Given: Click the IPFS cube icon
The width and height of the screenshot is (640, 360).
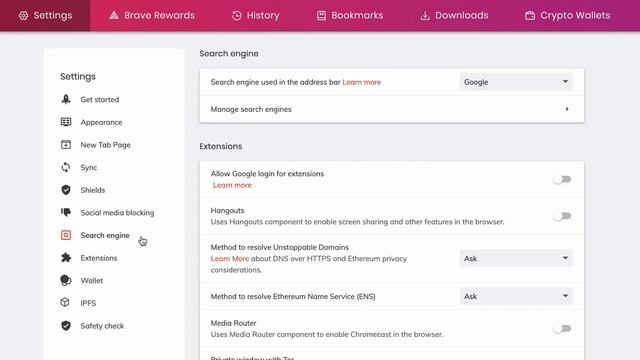Looking at the screenshot, I should [x=65, y=302].
